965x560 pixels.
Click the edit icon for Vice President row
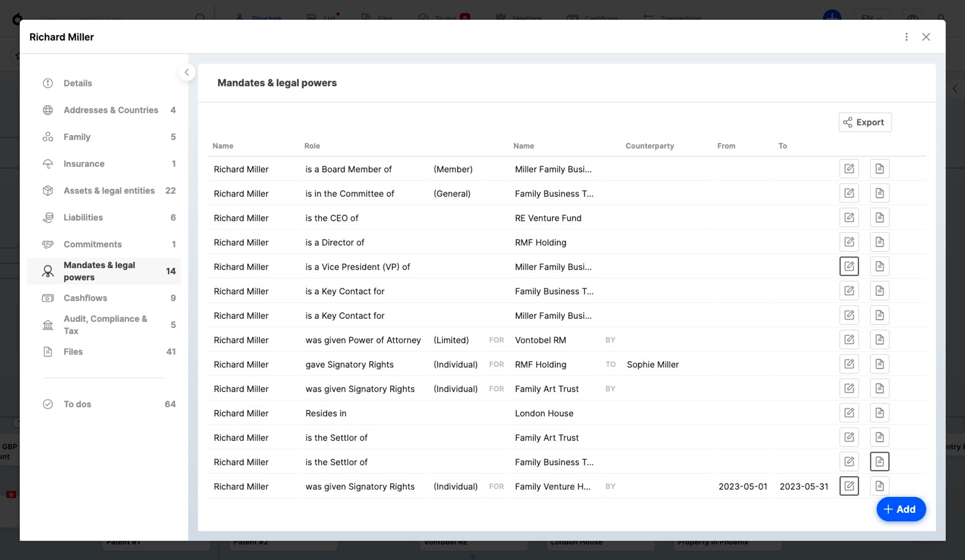[849, 267]
